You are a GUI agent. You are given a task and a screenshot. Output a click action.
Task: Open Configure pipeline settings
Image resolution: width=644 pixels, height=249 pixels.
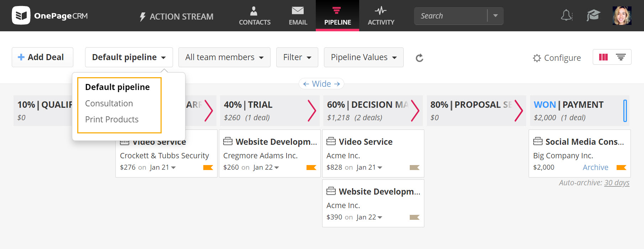click(557, 58)
